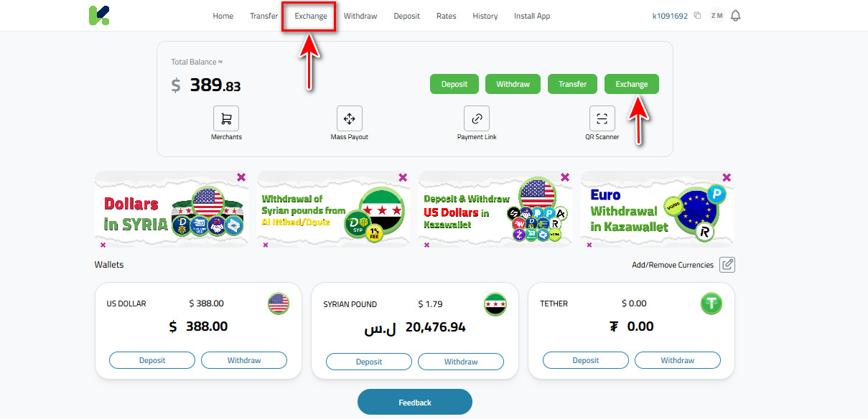Viewport: 868px width, 419px height.
Task: Go to the History menu item
Action: [x=485, y=16]
